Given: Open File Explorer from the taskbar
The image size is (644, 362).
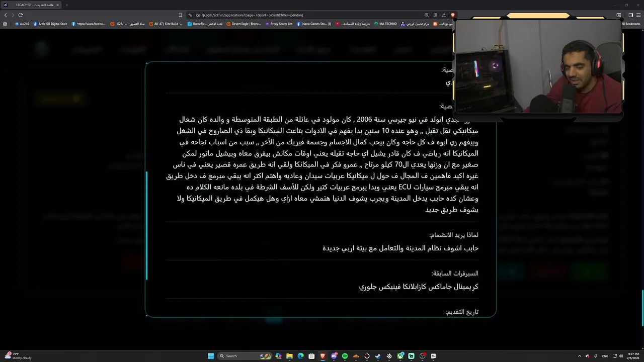Looking at the screenshot, I should (x=289, y=356).
